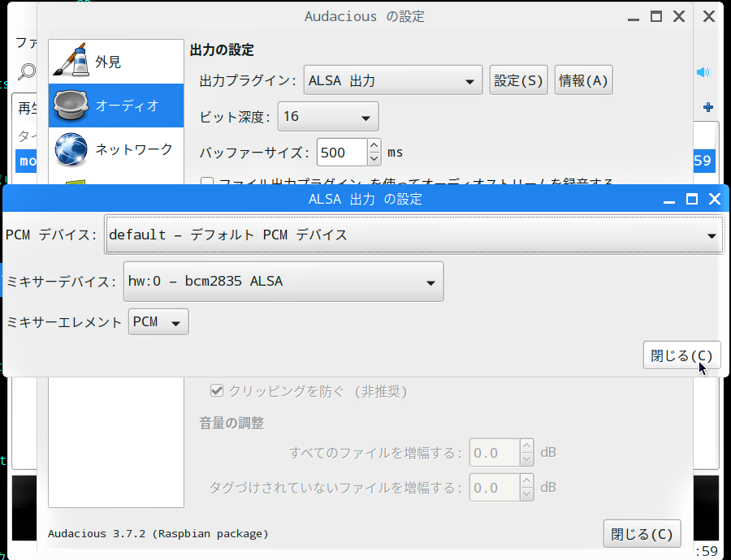Click the down arrow for すべてのファイルを増幅する

(527, 459)
